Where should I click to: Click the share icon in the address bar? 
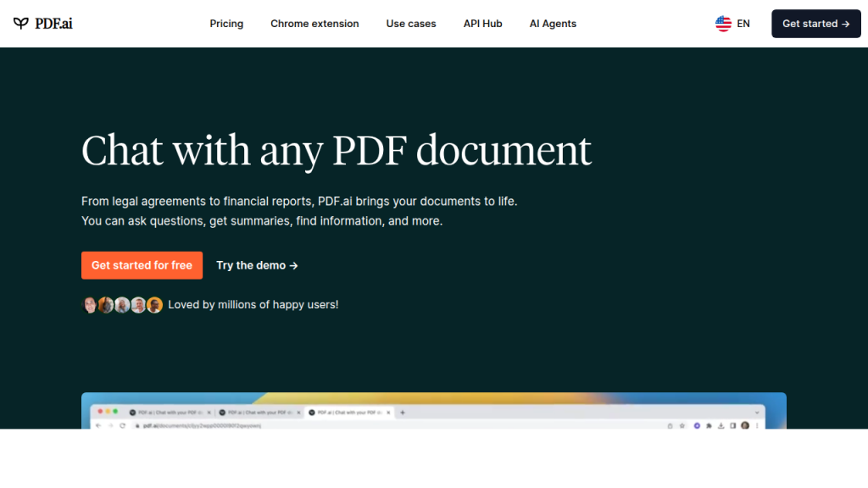point(670,426)
